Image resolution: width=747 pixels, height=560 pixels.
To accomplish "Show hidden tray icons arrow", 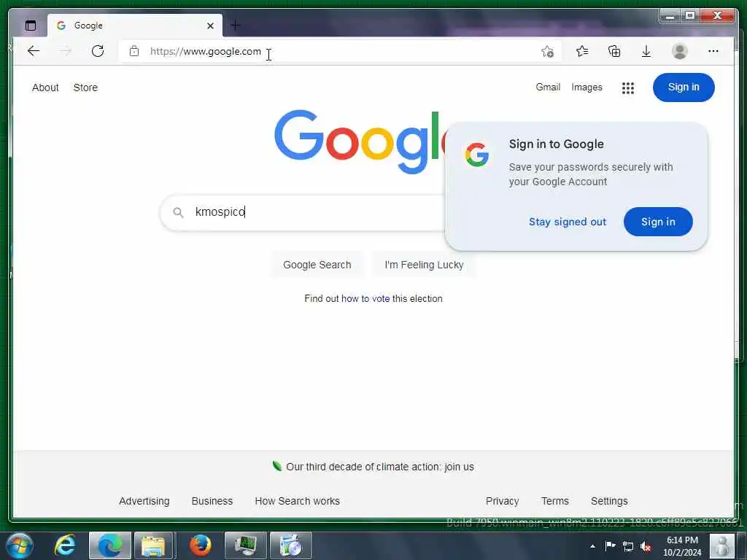I will 592,546.
